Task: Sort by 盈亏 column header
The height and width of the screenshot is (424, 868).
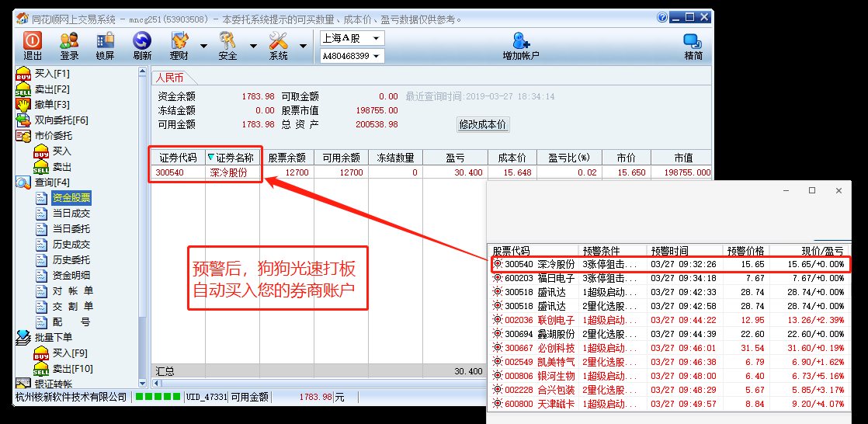Action: pos(454,158)
